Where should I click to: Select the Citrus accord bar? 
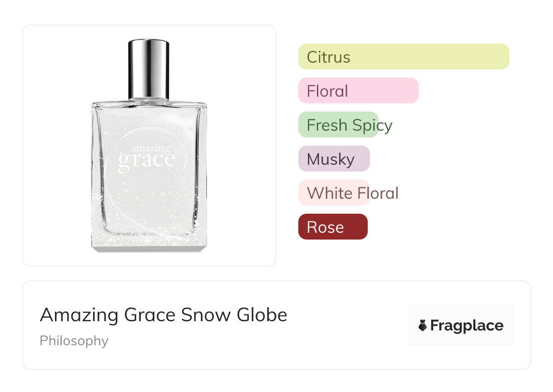[x=404, y=57]
